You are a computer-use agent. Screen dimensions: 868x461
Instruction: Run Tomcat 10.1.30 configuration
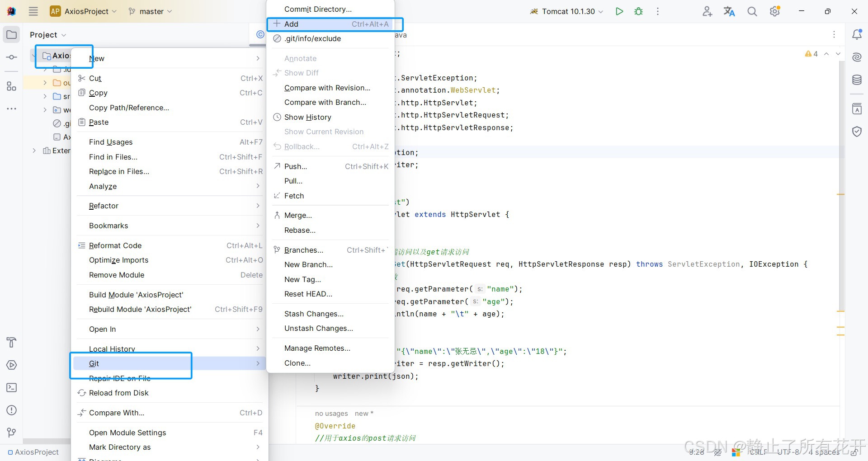click(x=619, y=11)
